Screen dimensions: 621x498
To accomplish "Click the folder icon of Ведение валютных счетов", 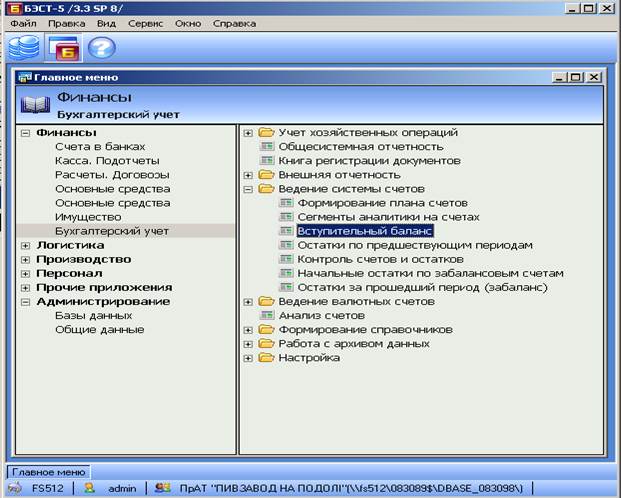I will [266, 301].
